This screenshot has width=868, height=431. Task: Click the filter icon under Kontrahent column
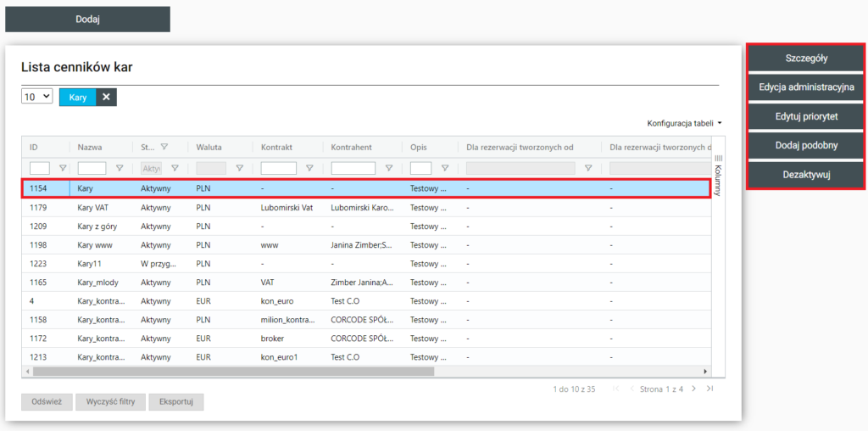pos(388,168)
